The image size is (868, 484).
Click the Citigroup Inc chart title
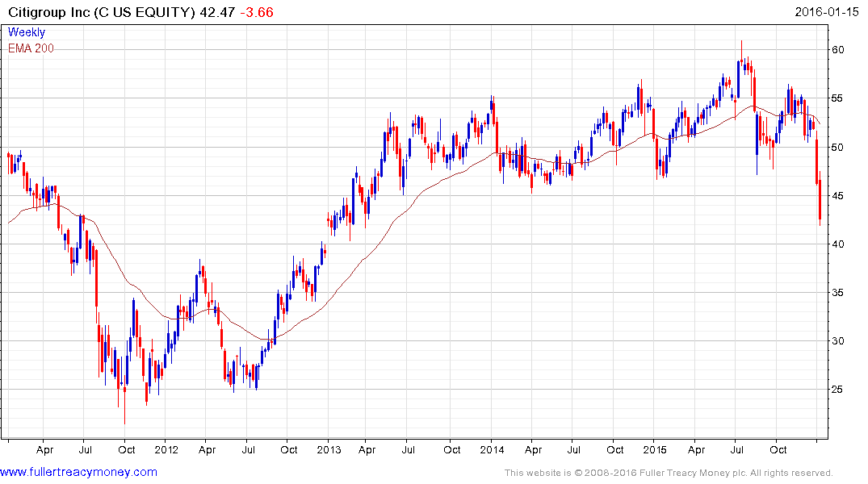pyautogui.click(x=101, y=12)
